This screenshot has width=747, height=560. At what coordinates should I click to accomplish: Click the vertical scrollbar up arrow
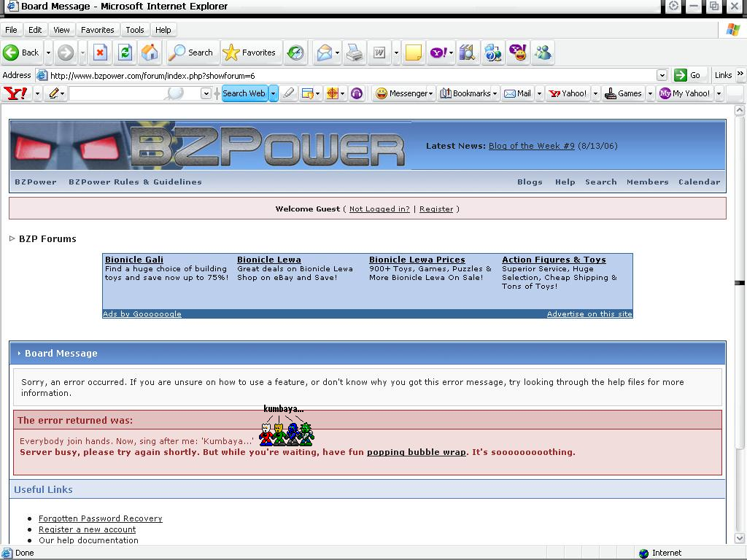740,111
